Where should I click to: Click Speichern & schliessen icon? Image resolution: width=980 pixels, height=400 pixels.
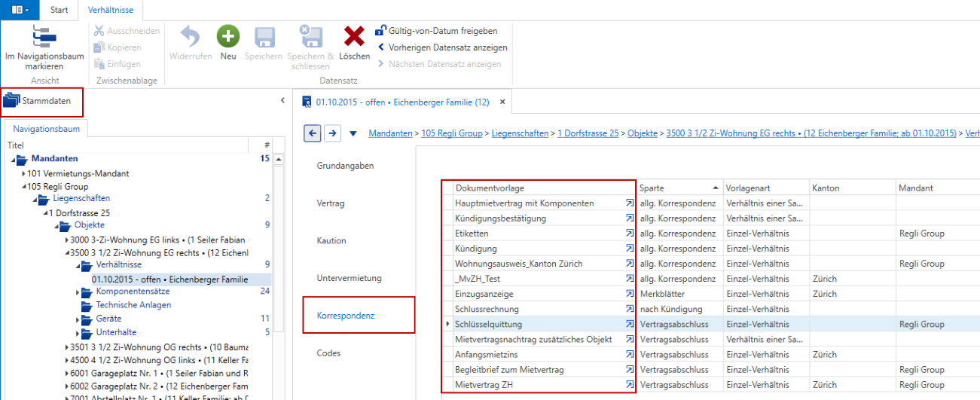(310, 37)
